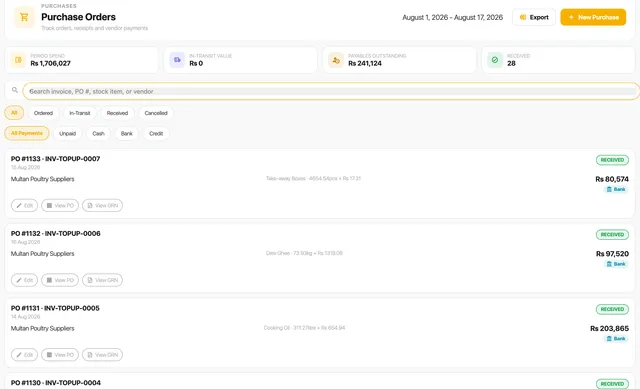Click the shopping cart Purchases icon
This screenshot has height=389, width=640.
(x=24, y=17)
